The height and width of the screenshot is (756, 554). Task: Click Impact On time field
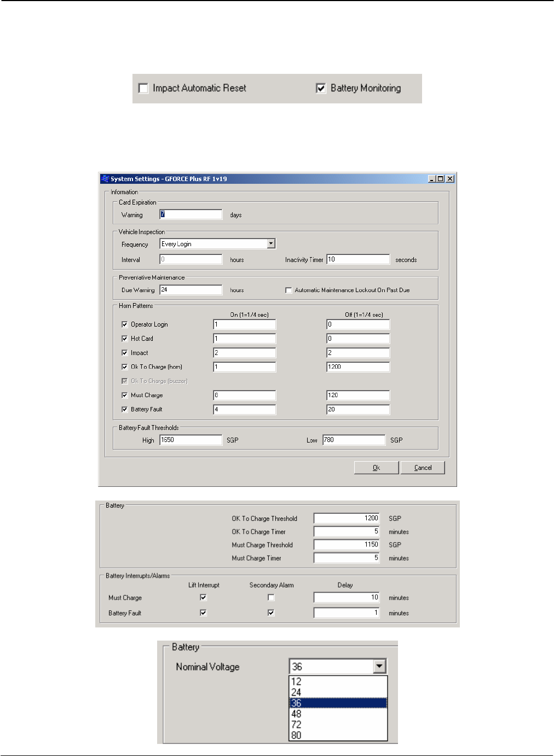pyautogui.click(x=245, y=353)
